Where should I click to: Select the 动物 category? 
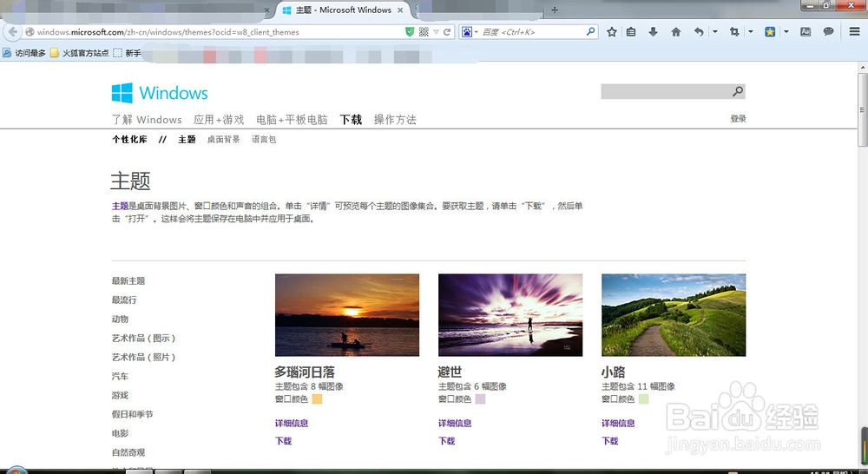click(120, 319)
